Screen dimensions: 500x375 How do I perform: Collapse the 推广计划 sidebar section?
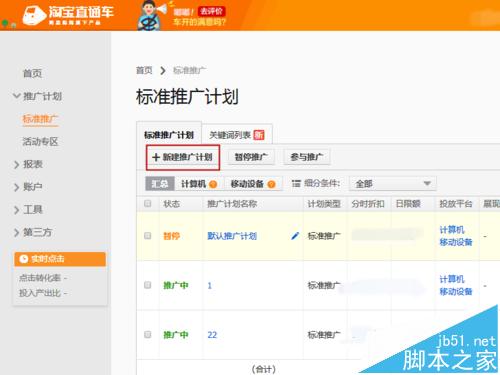[x=37, y=96]
